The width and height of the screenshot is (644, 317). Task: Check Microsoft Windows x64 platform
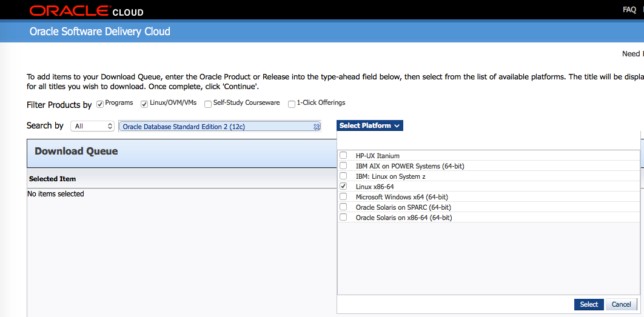343,196
